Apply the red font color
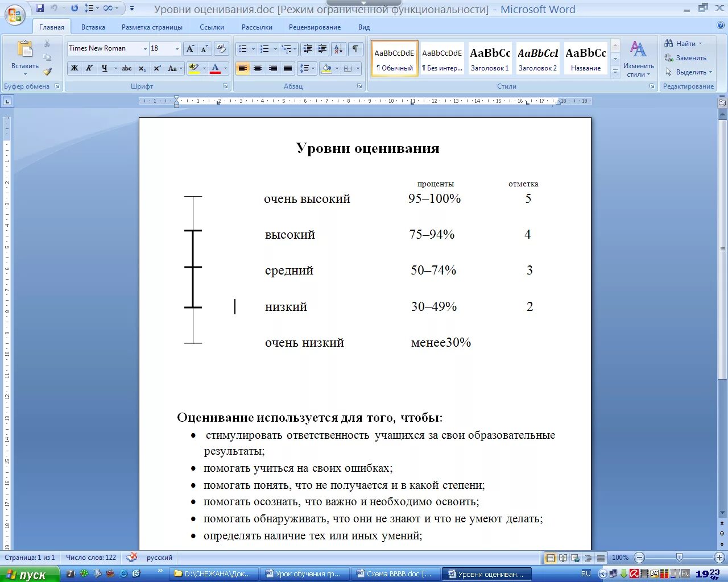 pyautogui.click(x=215, y=68)
